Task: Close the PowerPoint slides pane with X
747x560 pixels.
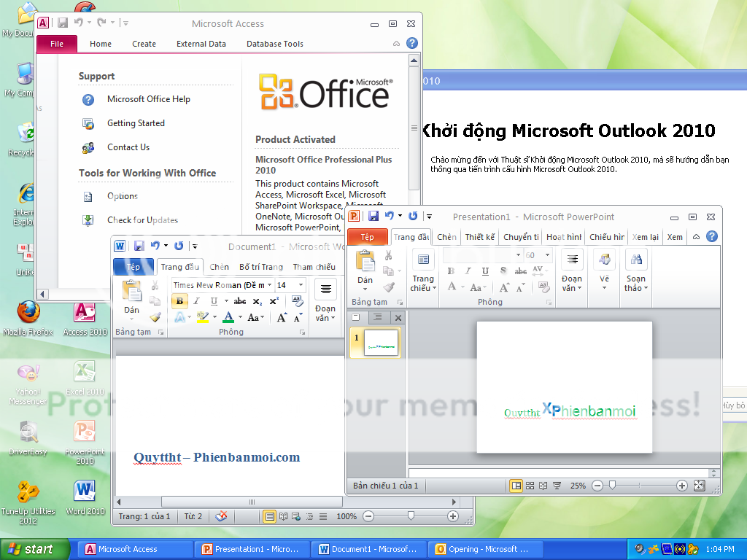Action: [x=398, y=318]
